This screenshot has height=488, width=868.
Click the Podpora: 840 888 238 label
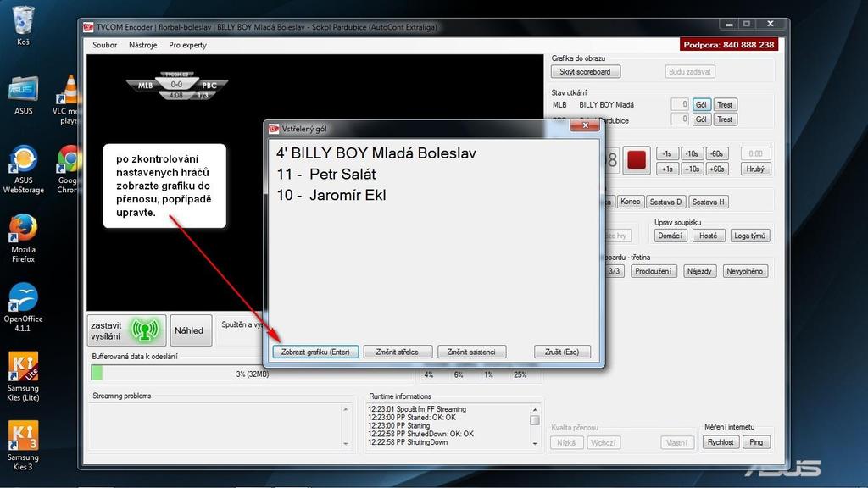(729, 45)
